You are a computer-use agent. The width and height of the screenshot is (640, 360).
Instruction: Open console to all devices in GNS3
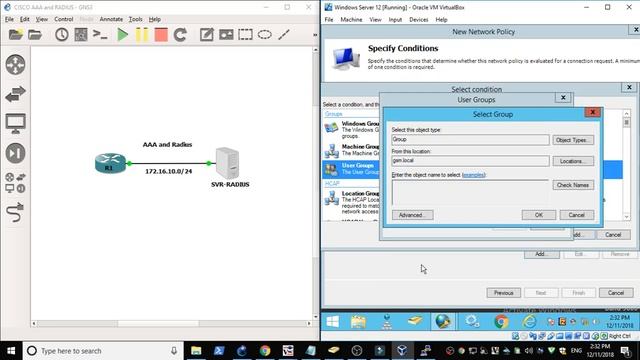tap(100, 35)
